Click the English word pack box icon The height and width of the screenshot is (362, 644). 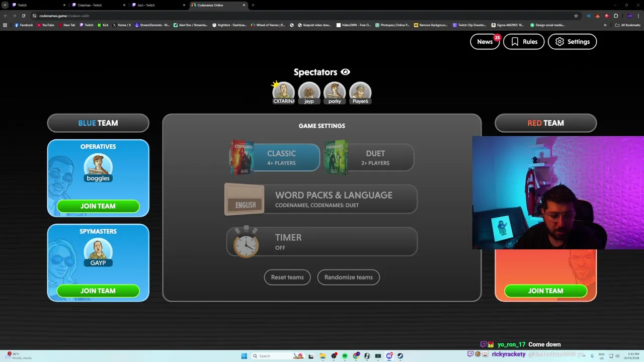click(245, 200)
